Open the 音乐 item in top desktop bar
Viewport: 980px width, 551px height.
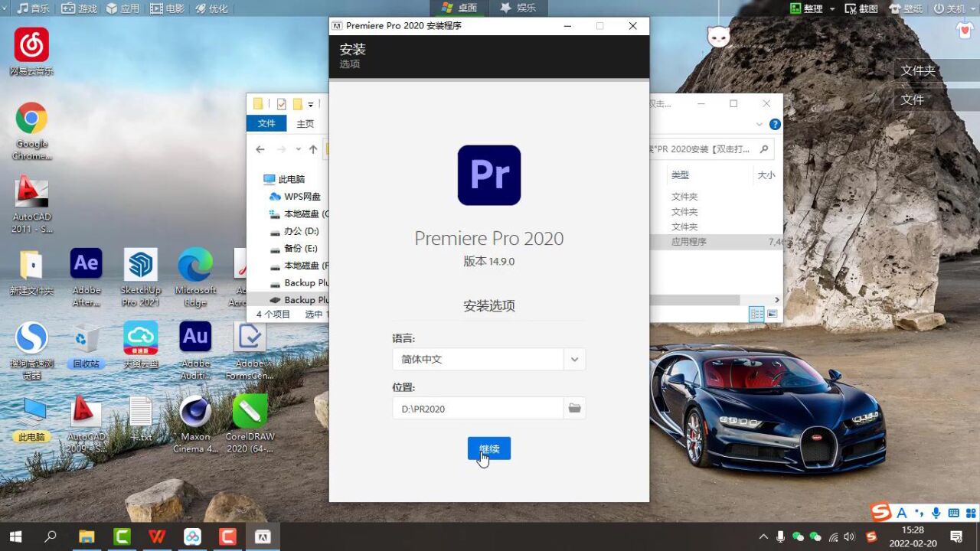[33, 8]
